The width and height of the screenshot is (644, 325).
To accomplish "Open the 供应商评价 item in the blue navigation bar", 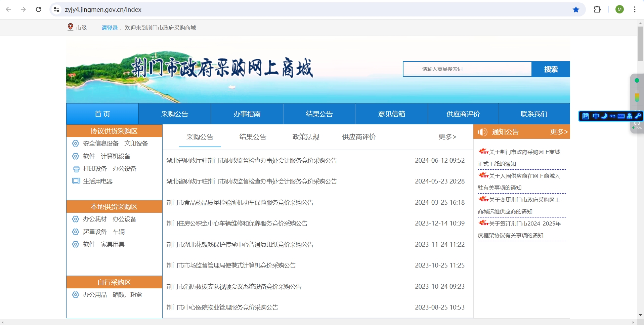I will [463, 114].
